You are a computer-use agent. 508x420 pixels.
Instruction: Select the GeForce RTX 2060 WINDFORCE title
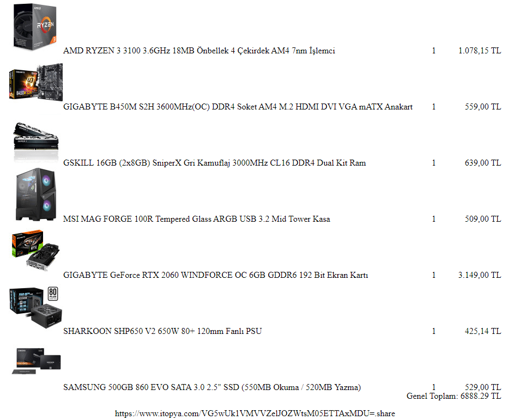(x=216, y=275)
